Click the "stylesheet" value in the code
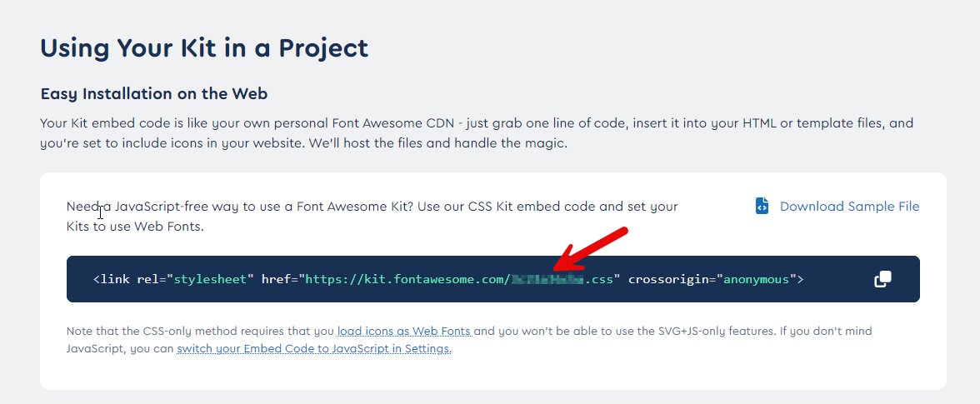This screenshot has height=404, width=980. click(210, 279)
